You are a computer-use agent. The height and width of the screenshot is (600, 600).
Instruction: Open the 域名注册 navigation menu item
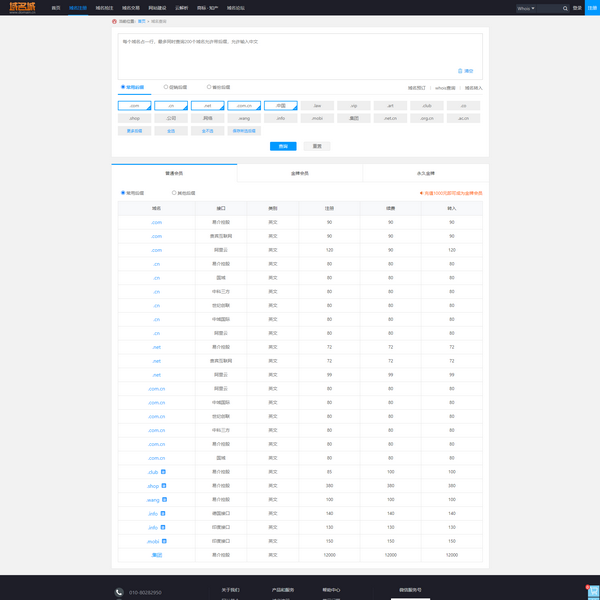(x=78, y=7)
